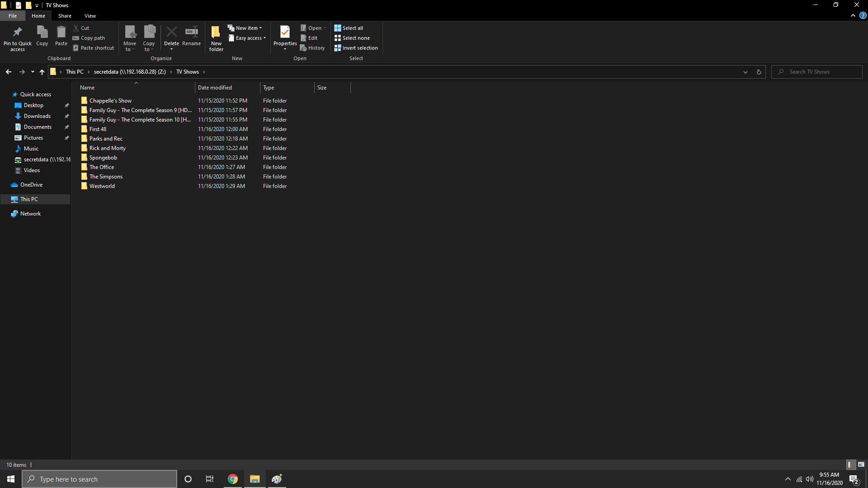Click the Delete ribbon icon
The height and width of the screenshot is (488, 868).
coord(171,32)
